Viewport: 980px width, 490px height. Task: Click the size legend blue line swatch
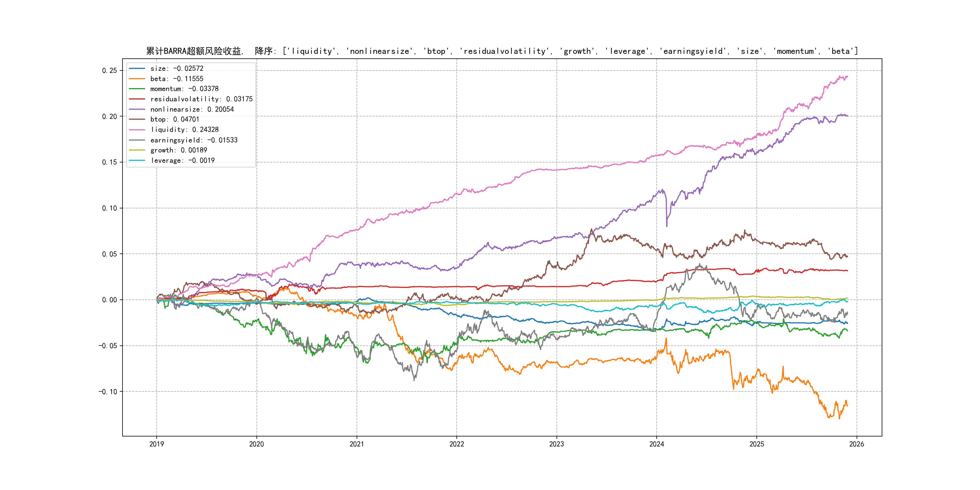[137, 68]
